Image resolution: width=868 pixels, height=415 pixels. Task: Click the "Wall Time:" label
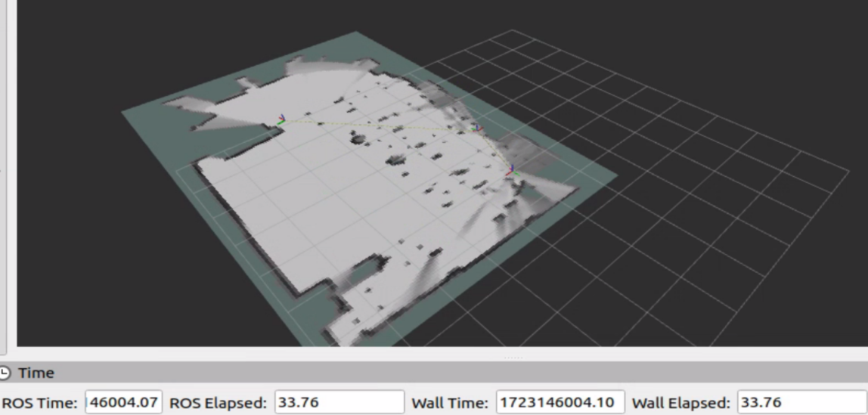(451, 402)
